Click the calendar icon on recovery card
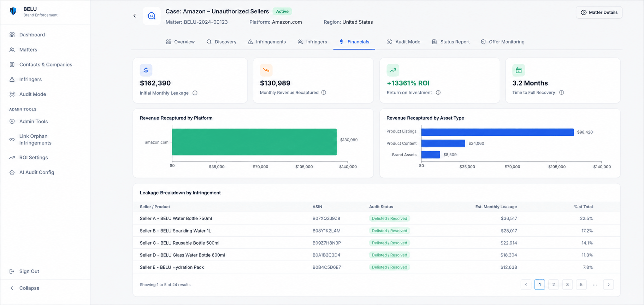 coord(519,70)
